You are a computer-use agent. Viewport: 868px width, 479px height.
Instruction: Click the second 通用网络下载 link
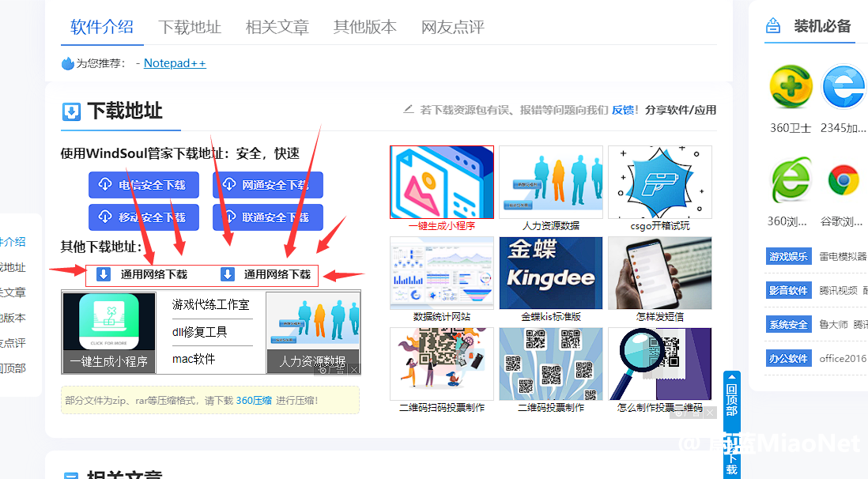click(x=266, y=275)
